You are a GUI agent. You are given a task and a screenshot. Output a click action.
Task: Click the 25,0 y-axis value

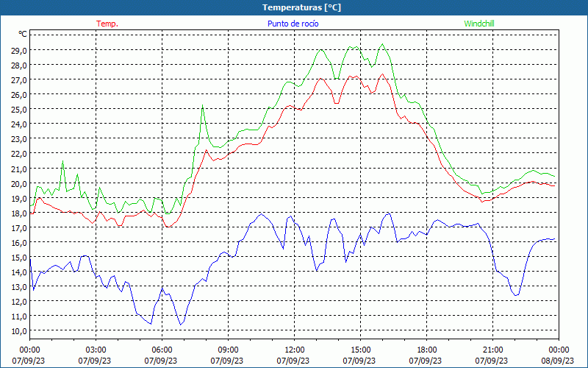coord(19,109)
